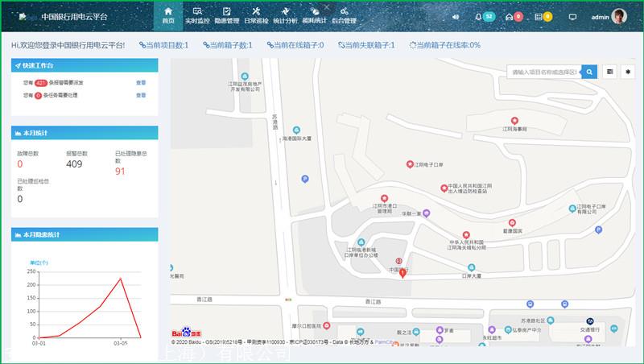
Task: Click the 已处理隐患总数 value 91
Action: [x=120, y=172]
